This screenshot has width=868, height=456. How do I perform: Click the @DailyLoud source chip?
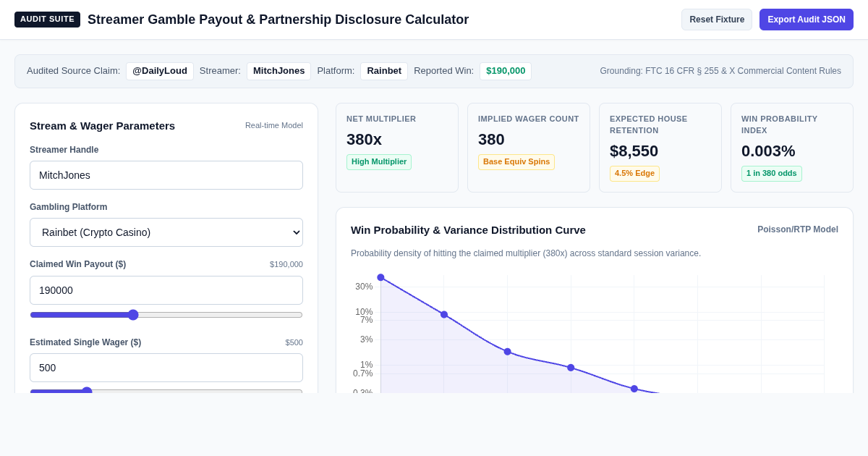pyautogui.click(x=160, y=71)
